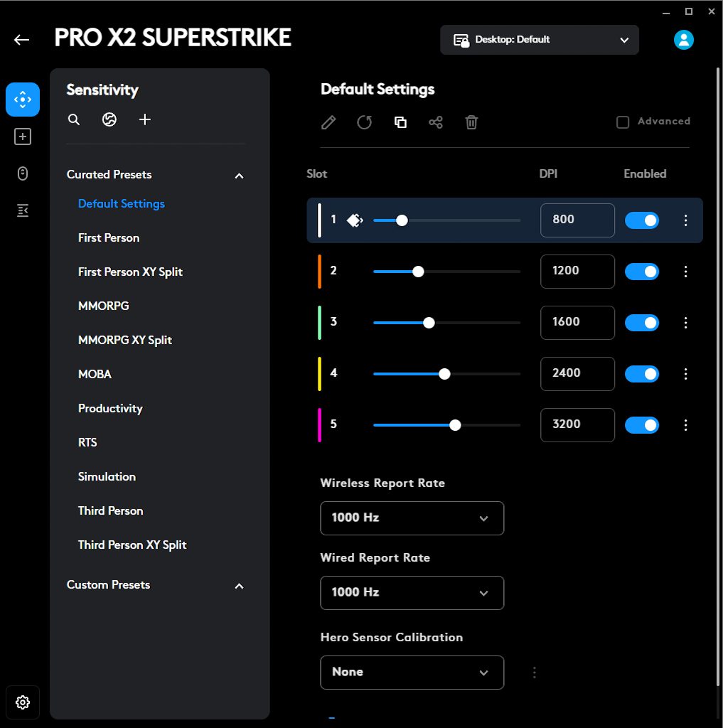Open Wireless Report Rate dropdown
The width and height of the screenshot is (723, 728).
pyautogui.click(x=412, y=518)
